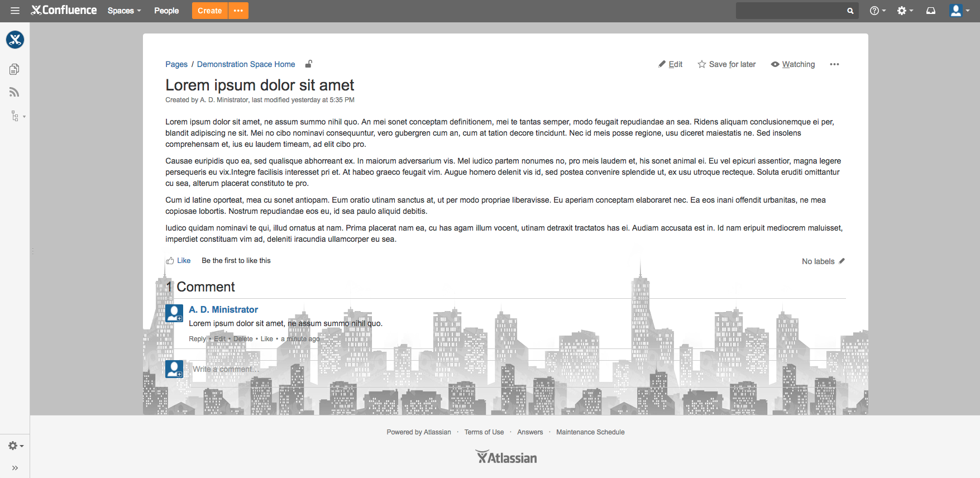Click the search magnifier icon
Screen dimensions: 980x478
click(850, 11)
